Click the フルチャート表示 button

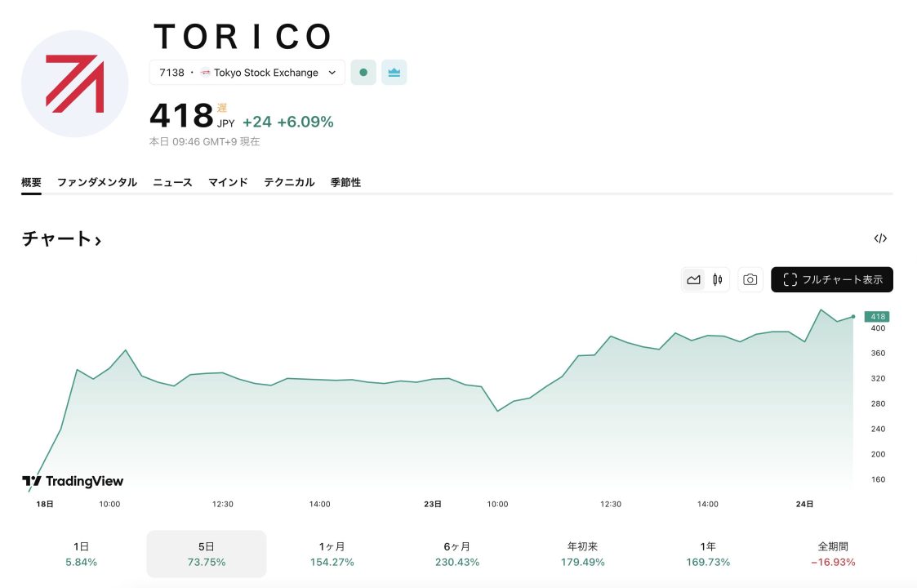(831, 279)
